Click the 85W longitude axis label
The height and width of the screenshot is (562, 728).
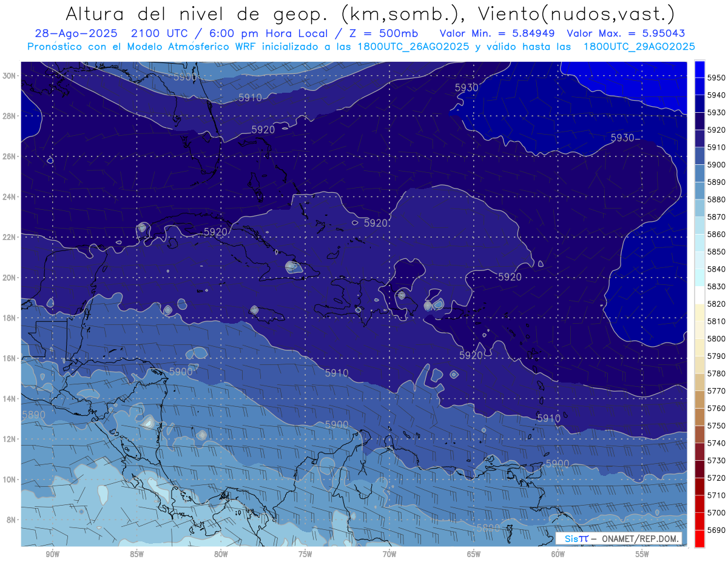(136, 554)
